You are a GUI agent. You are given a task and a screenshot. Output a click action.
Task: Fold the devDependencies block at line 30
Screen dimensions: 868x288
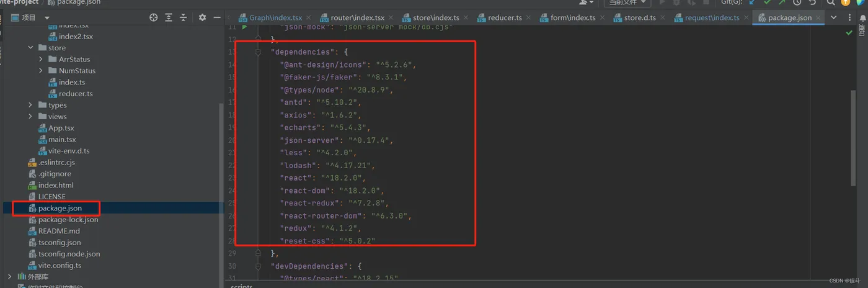[x=258, y=266]
